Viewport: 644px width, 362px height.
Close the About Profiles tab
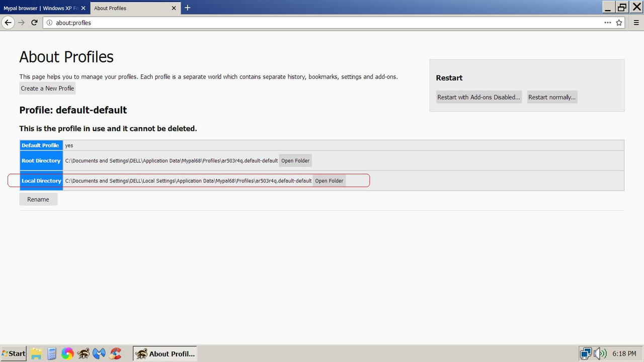174,8
